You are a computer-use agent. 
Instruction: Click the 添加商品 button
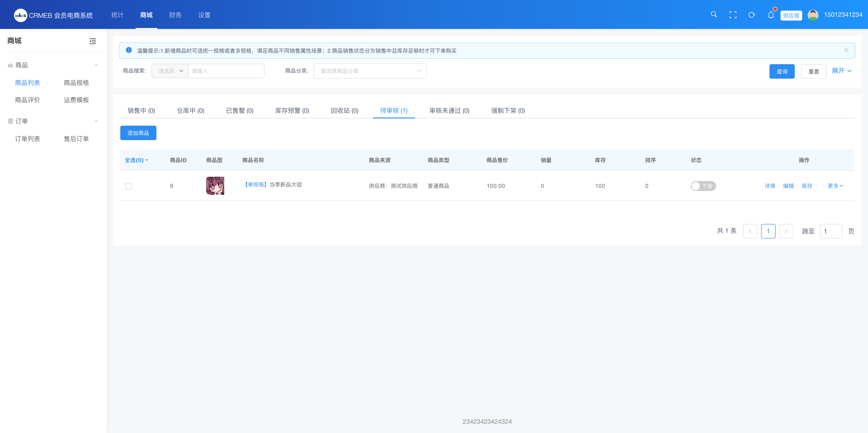(138, 133)
